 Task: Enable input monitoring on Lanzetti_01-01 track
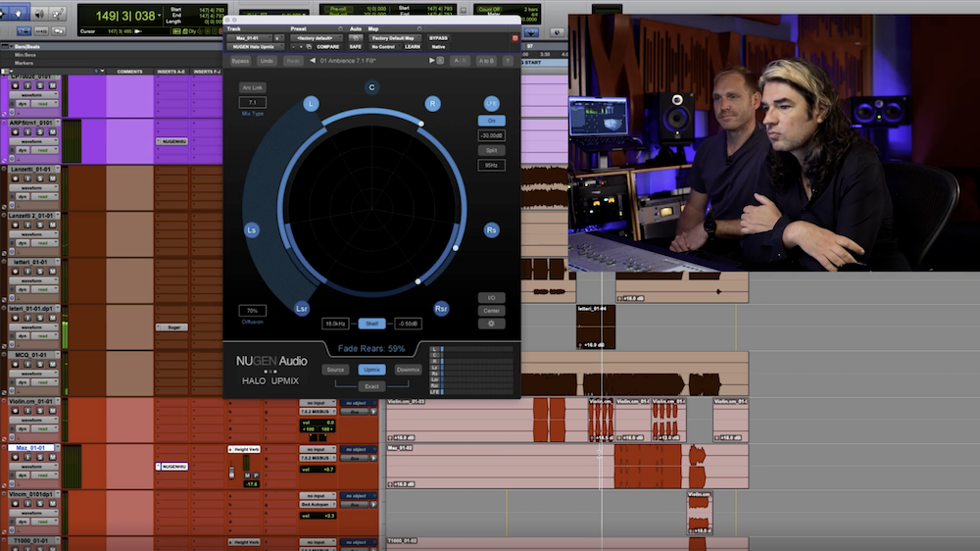tap(28, 178)
